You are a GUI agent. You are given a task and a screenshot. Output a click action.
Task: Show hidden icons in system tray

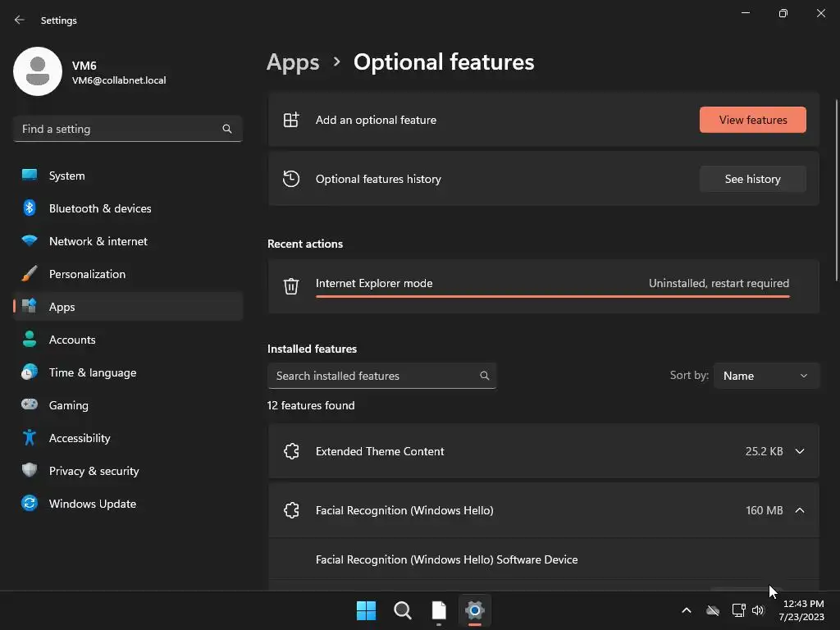[687, 610]
